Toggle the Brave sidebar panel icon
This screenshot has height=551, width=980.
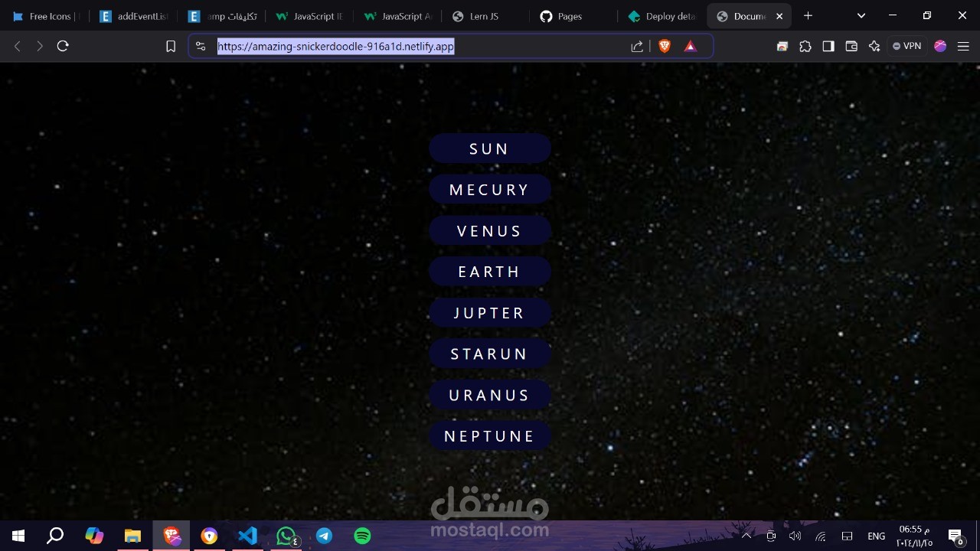coord(828,46)
